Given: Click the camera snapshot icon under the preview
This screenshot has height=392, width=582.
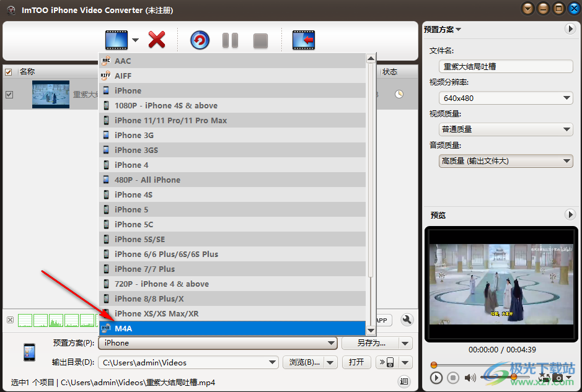Looking at the screenshot, I should 557,377.
